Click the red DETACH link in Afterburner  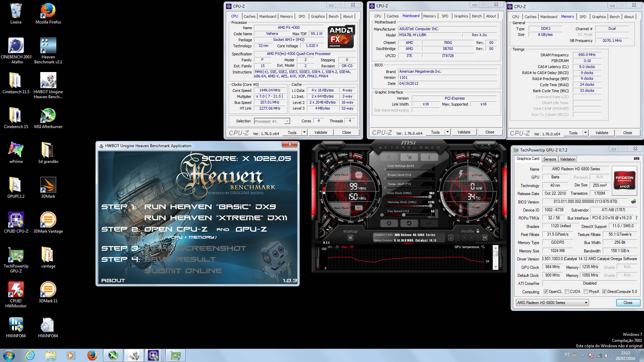pos(408,243)
